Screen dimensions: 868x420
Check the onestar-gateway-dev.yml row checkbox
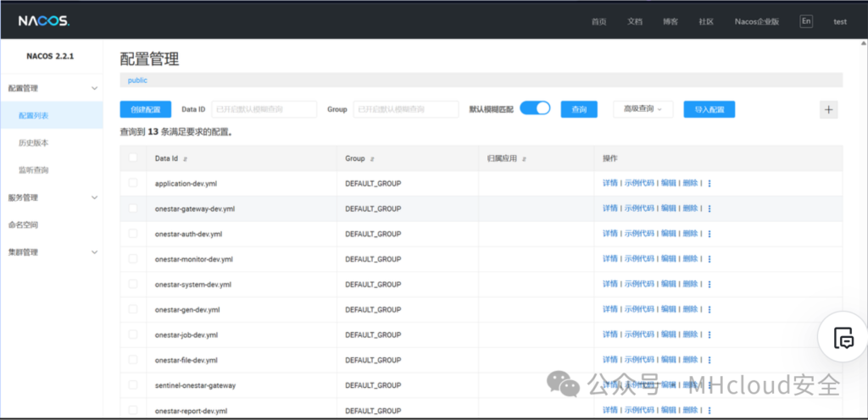point(133,208)
